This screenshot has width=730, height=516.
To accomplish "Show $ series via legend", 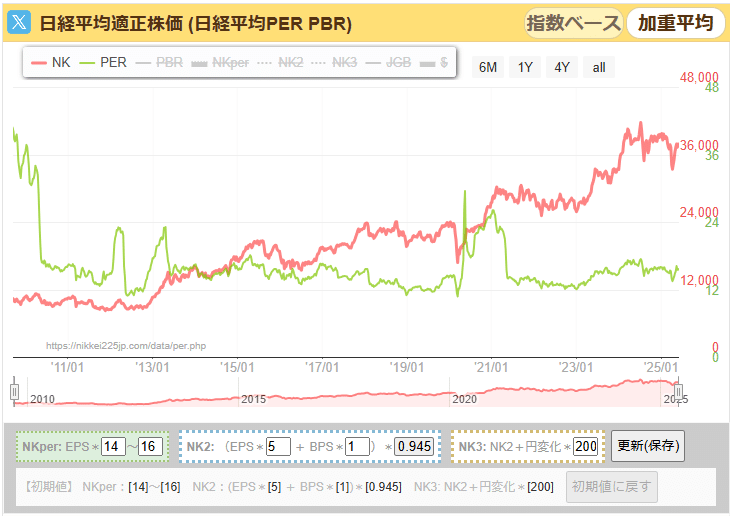I will point(434,62).
